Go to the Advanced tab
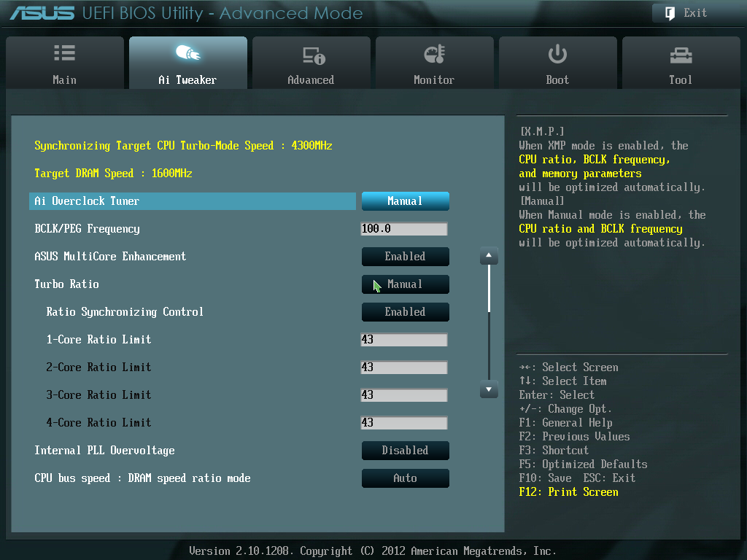This screenshot has height=560, width=747. tap(311, 63)
